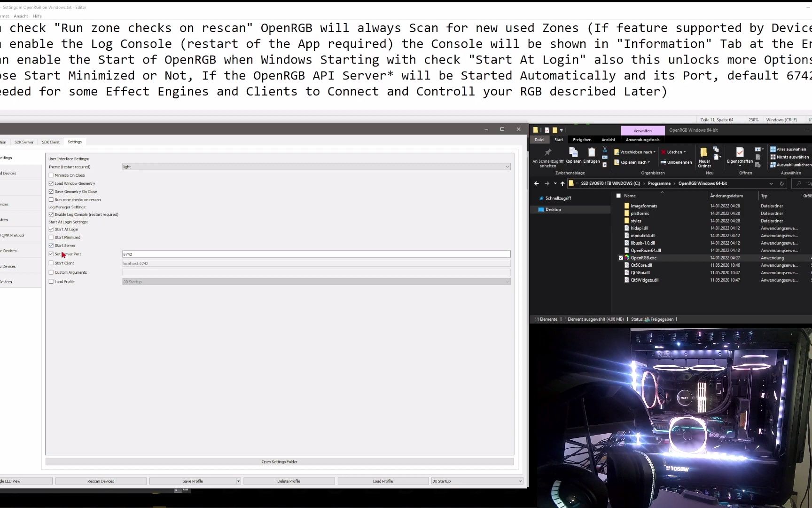Viewport: 812px width, 508px height.
Task: Click the Desktop icon in navigation pane
Action: tap(541, 210)
